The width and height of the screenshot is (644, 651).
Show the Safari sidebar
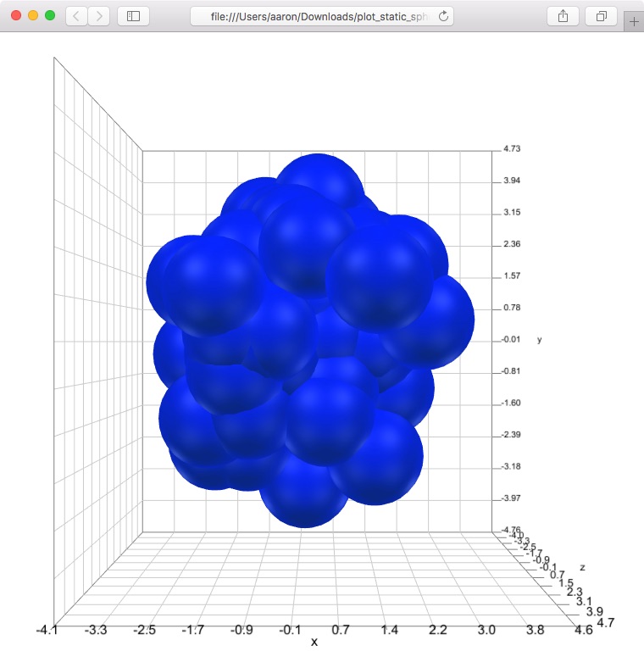[x=133, y=16]
